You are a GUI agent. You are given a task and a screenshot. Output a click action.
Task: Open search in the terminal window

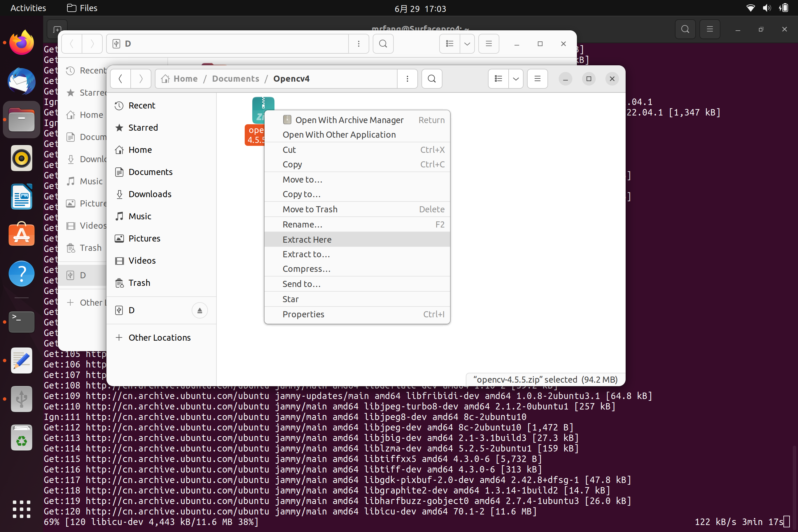click(x=685, y=29)
